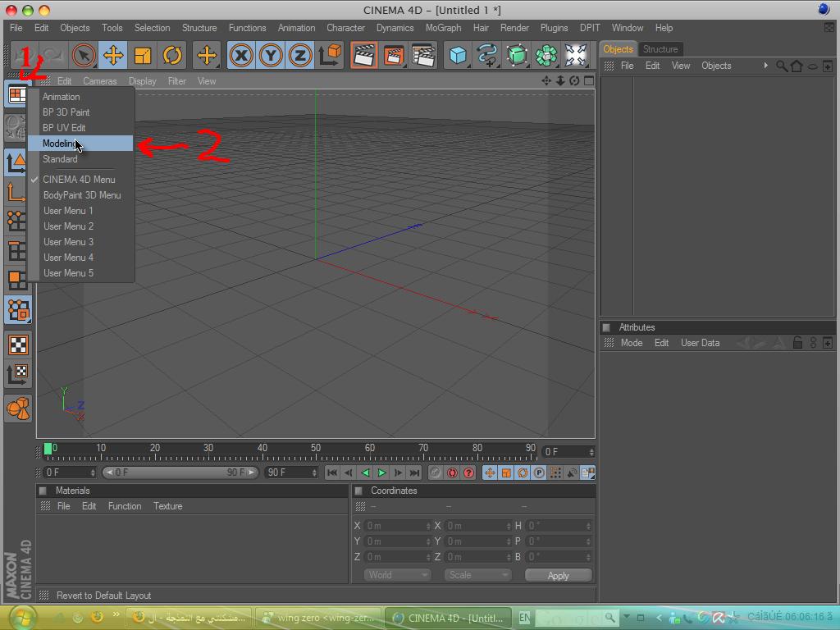Play animation backwards
Viewport: 840px width, 630px height.
pyautogui.click(x=365, y=472)
